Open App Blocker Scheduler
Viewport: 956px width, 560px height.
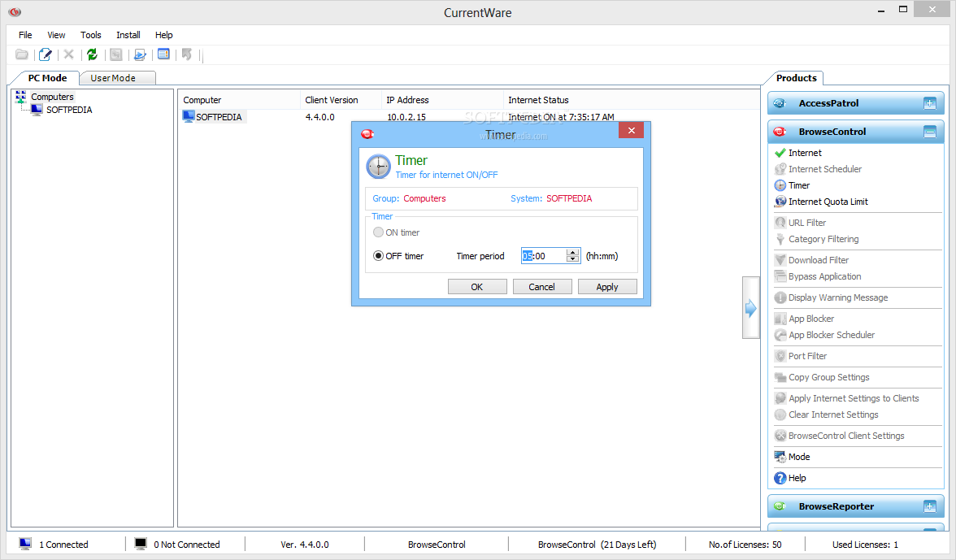pos(824,335)
